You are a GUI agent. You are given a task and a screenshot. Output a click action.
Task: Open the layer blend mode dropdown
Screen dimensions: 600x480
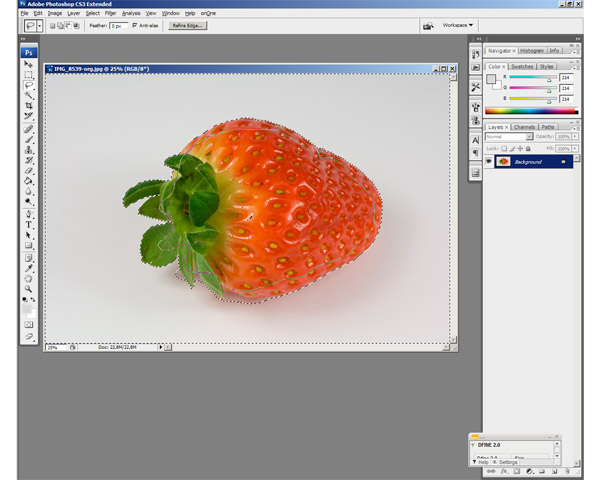(x=509, y=136)
